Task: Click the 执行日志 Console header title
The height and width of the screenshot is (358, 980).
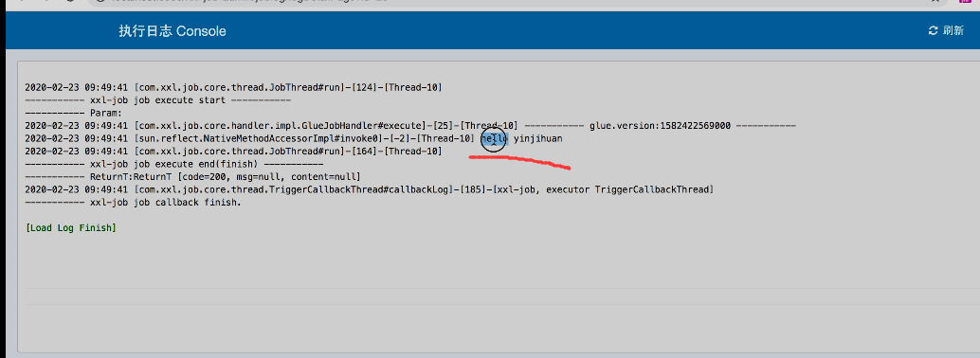Action: [172, 31]
